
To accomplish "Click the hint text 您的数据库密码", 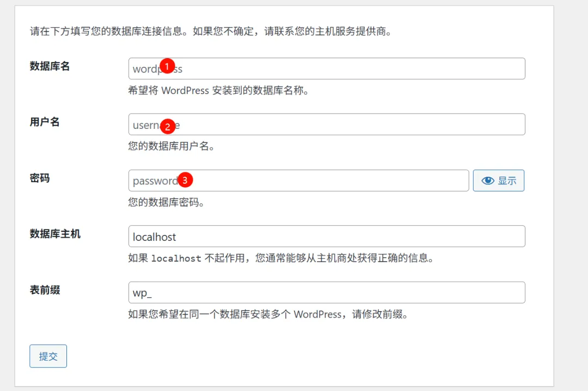I will click(166, 202).
